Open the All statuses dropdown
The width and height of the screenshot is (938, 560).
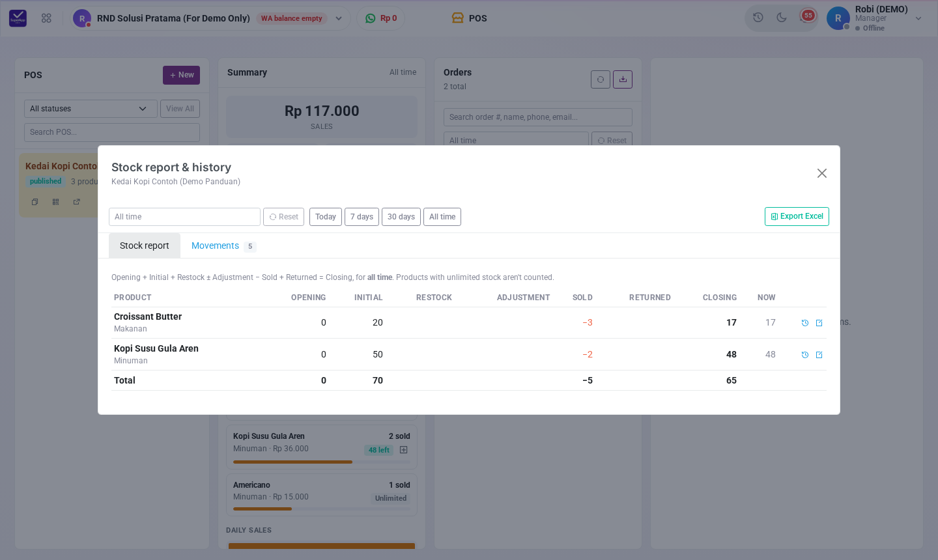(91, 109)
